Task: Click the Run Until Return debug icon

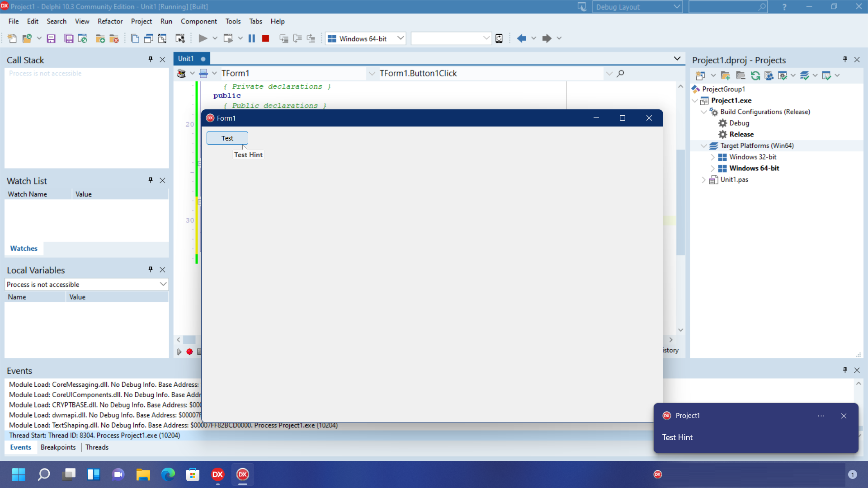Action: click(311, 38)
